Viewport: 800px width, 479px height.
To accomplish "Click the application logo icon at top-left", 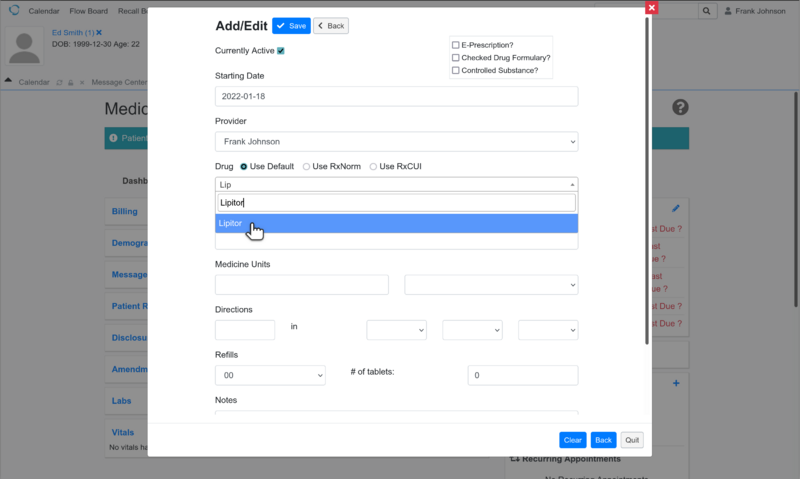I will (13, 10).
